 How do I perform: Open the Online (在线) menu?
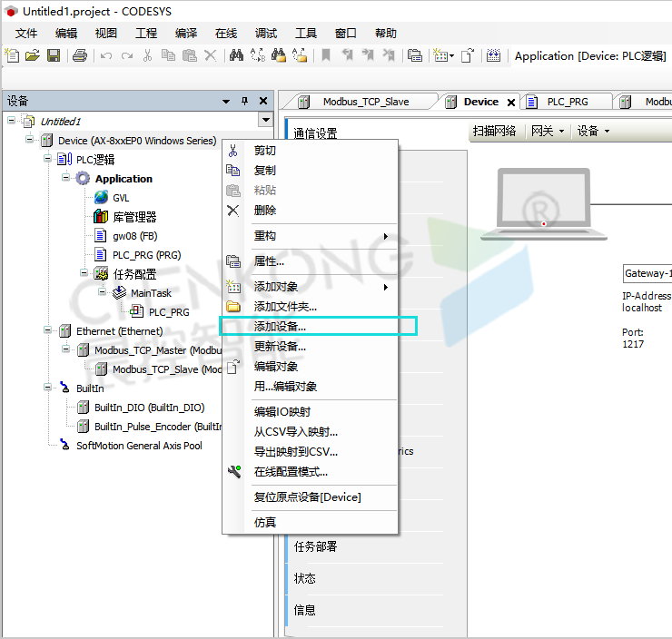tap(226, 34)
